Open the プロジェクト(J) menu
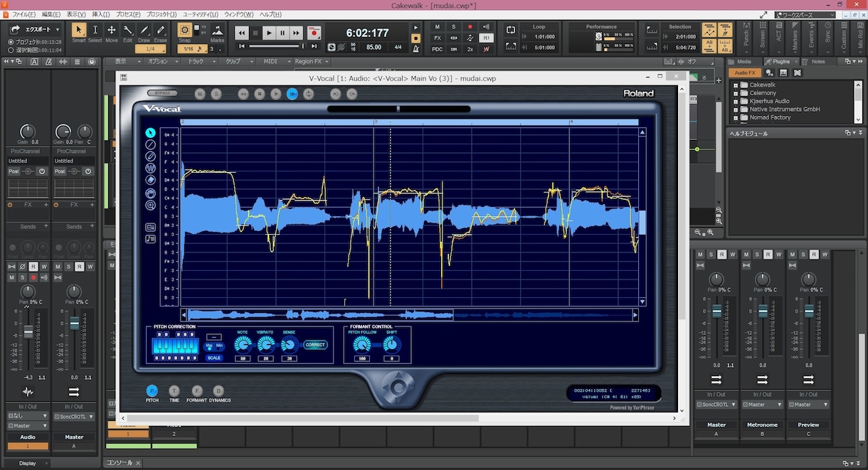 pyautogui.click(x=161, y=14)
